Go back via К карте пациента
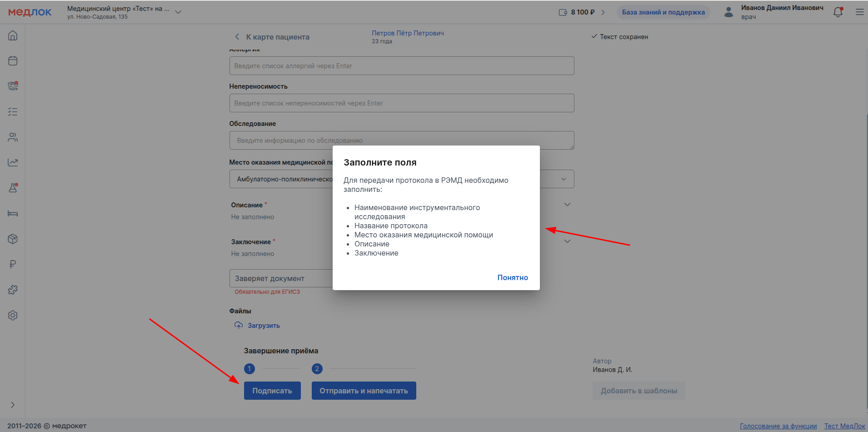This screenshot has height=432, width=868. tap(272, 37)
